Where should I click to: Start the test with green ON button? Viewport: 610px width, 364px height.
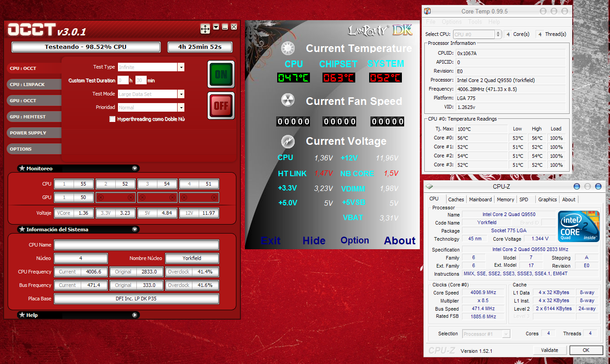tap(221, 74)
